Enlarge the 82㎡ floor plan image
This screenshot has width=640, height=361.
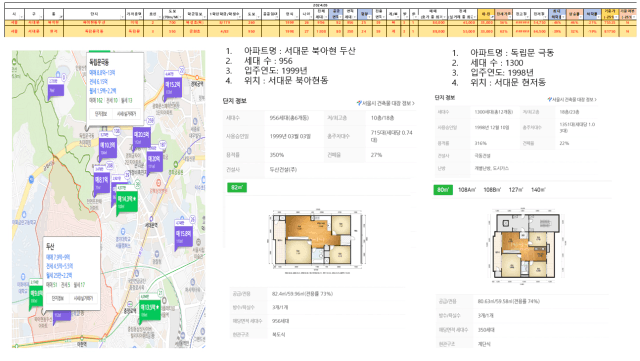pos(317,241)
